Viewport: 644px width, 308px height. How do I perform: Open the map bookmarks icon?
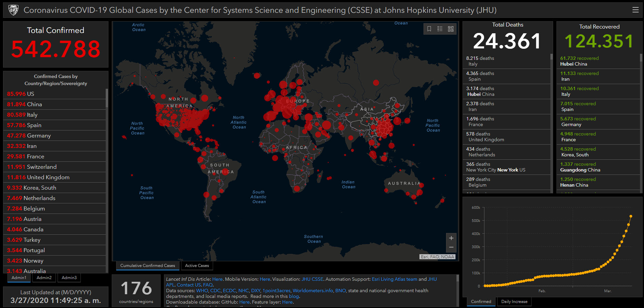[x=429, y=29]
